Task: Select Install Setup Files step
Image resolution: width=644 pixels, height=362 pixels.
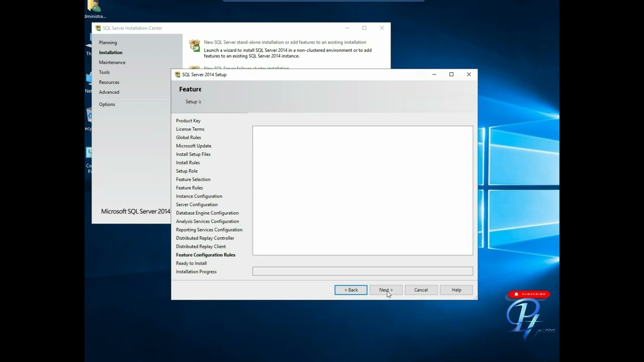Action: [x=193, y=154]
